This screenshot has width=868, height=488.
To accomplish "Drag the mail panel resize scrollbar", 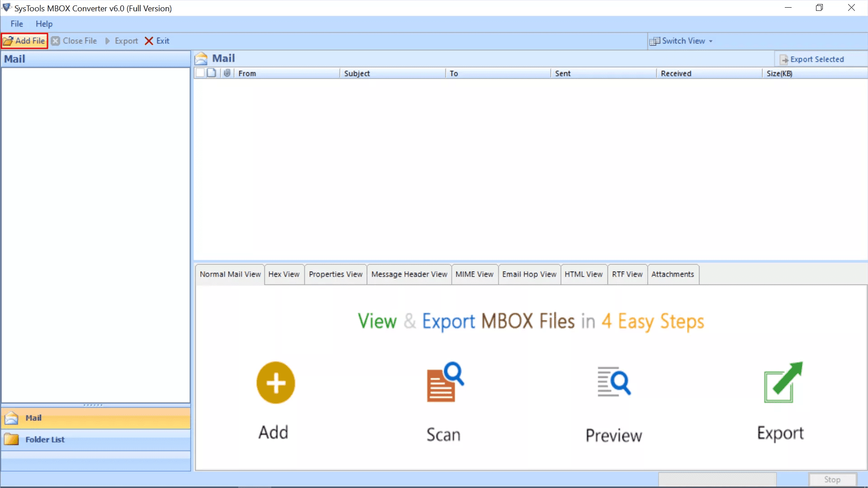I will [93, 404].
